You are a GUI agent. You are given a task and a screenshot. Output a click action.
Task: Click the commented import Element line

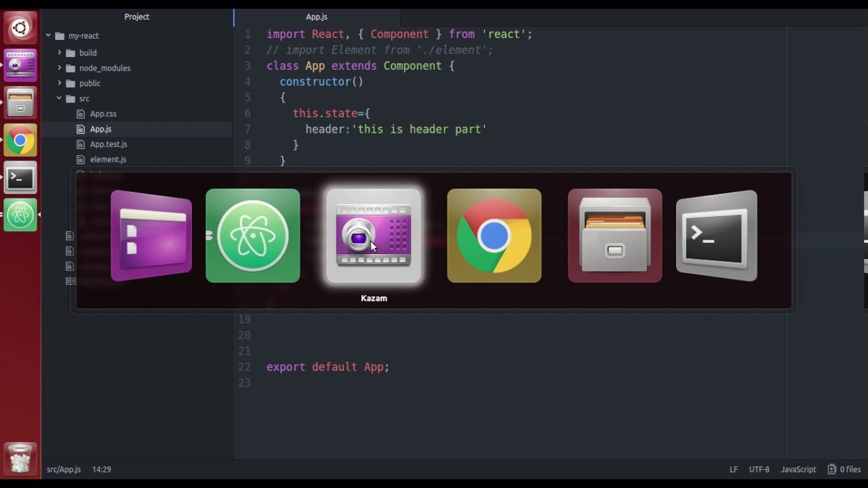[380, 50]
